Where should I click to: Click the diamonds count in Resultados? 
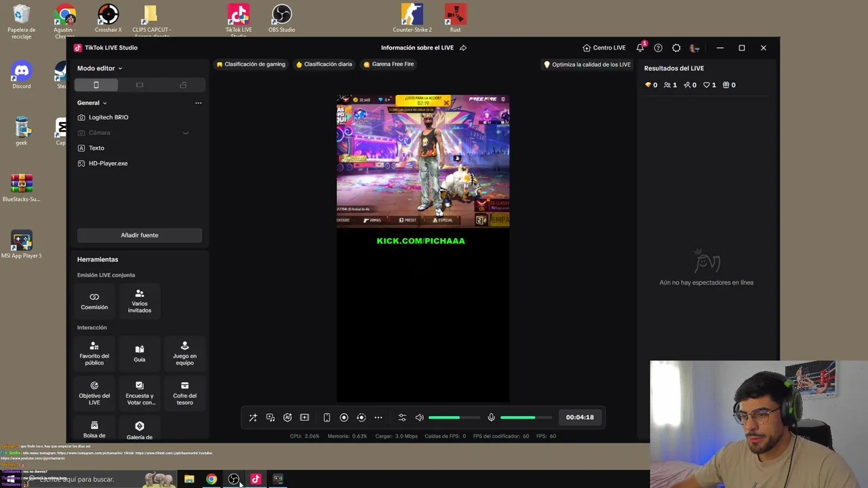[x=651, y=85]
